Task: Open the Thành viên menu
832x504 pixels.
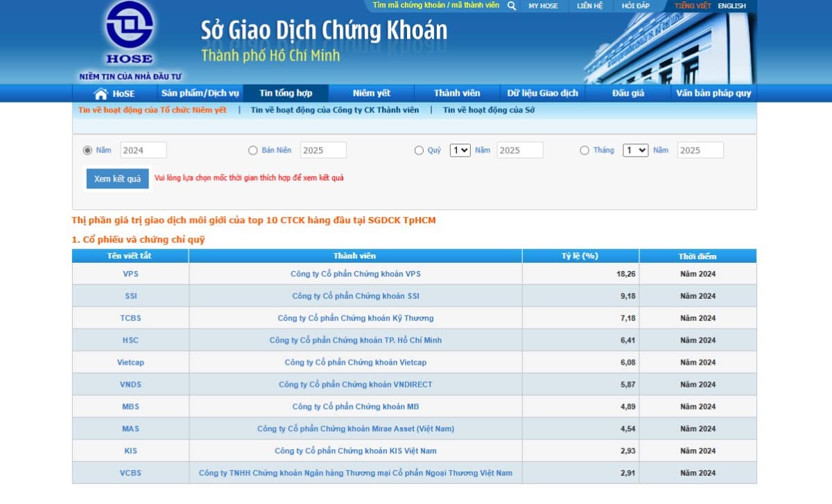Action: point(457,94)
